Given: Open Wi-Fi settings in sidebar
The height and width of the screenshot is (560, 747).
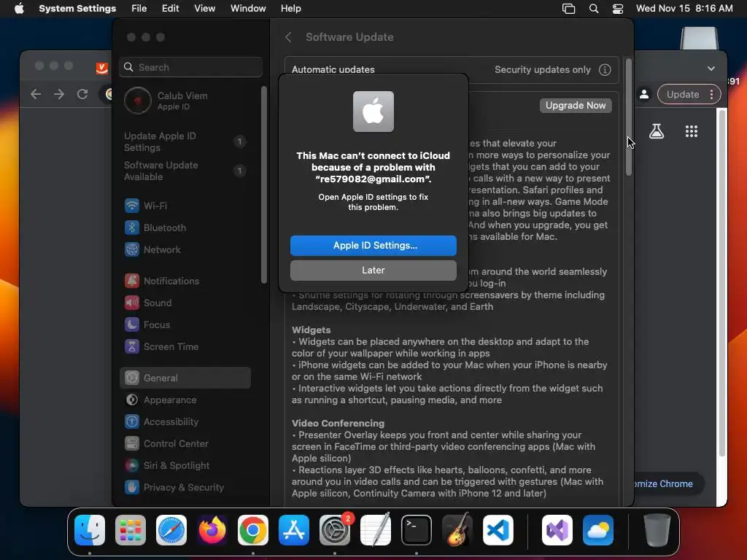Looking at the screenshot, I should (x=185, y=206).
